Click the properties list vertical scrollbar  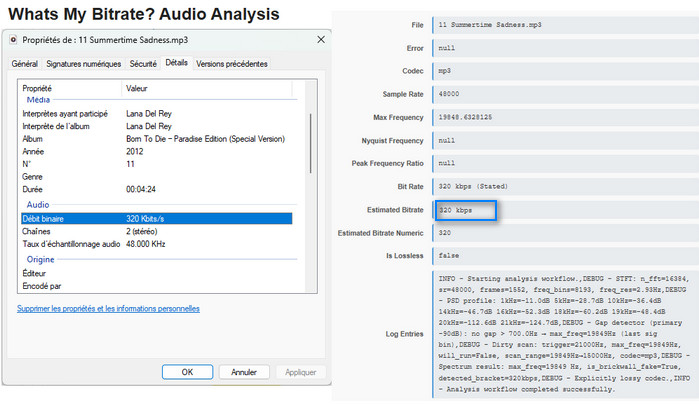[x=310, y=143]
